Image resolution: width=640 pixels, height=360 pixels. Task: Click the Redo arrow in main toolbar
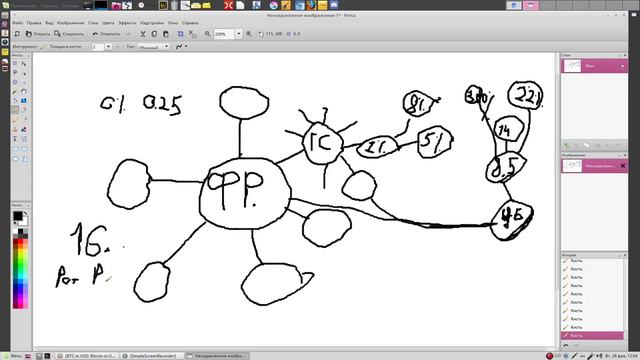[128, 34]
